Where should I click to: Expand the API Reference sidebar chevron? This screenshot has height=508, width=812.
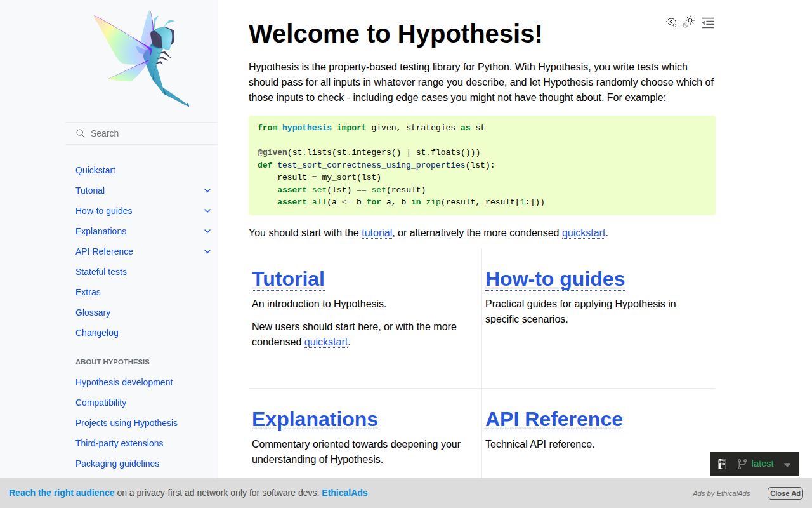click(x=207, y=251)
